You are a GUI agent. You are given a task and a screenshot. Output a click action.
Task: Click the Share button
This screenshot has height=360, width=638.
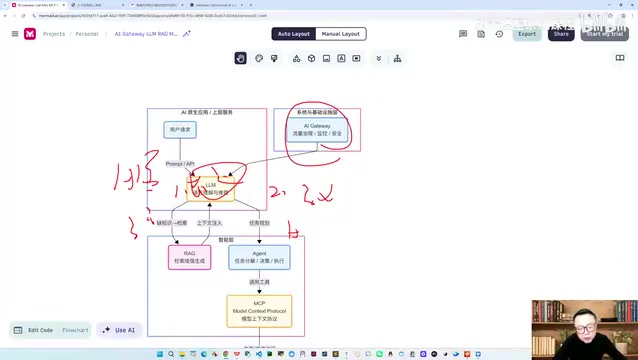[561, 34]
